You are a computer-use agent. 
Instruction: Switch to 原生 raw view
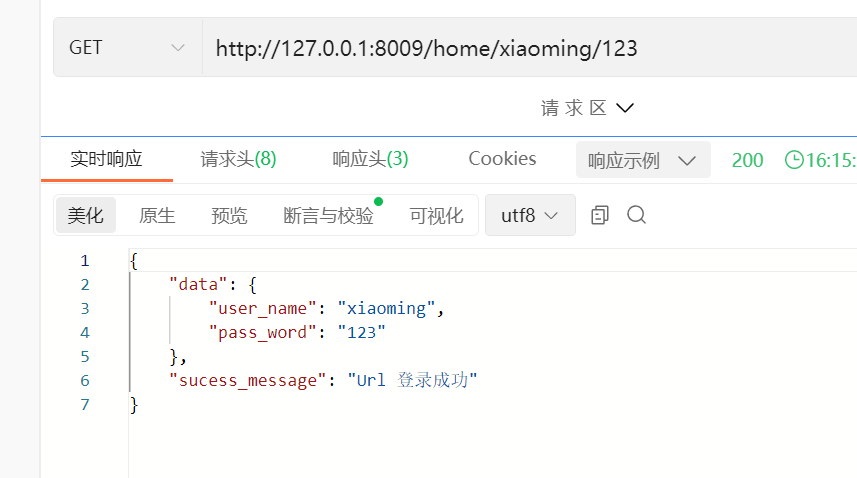(157, 215)
